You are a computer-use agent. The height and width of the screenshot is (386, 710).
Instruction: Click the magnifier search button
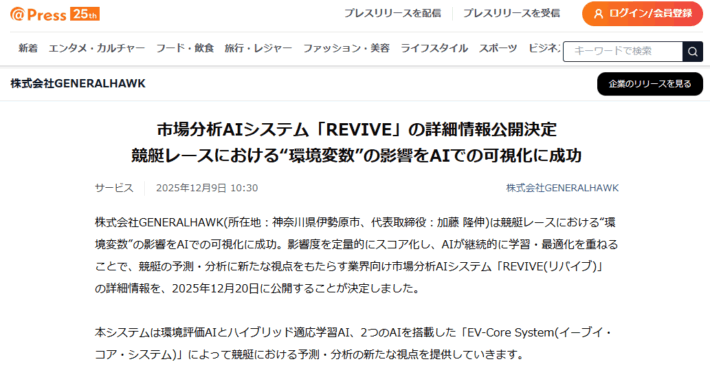pyautogui.click(x=693, y=51)
